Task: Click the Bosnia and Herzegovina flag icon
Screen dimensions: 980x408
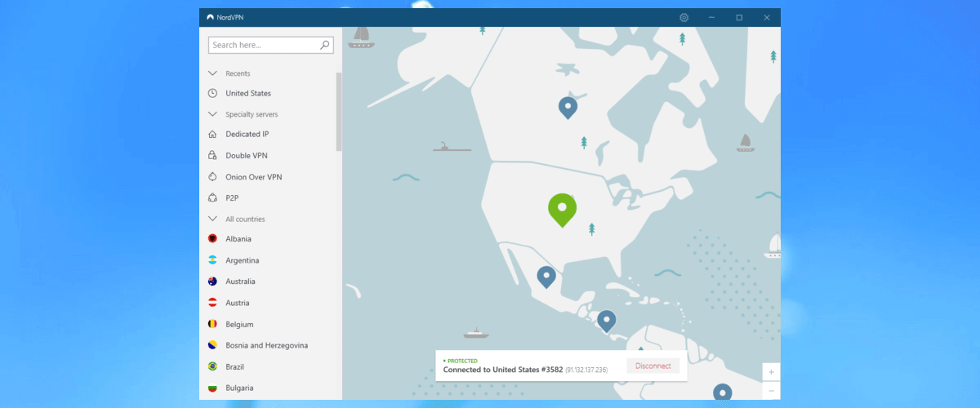Action: [x=212, y=345]
